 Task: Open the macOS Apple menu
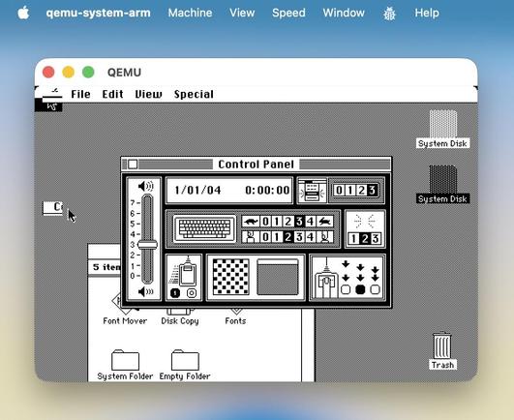[x=23, y=13]
